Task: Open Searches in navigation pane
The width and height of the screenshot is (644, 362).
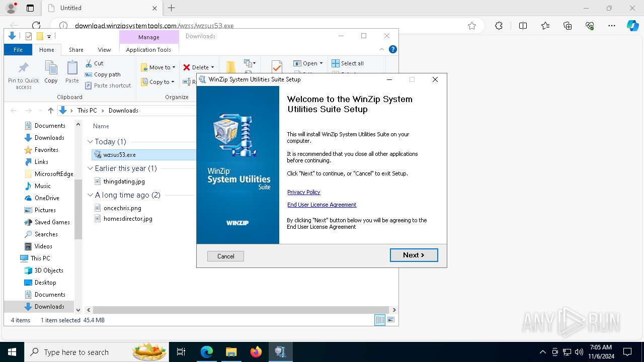Action: click(46, 234)
